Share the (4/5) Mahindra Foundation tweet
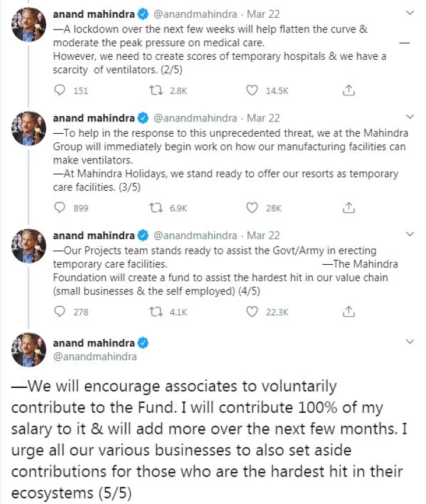Screen dimensions: 426x504 349,312
